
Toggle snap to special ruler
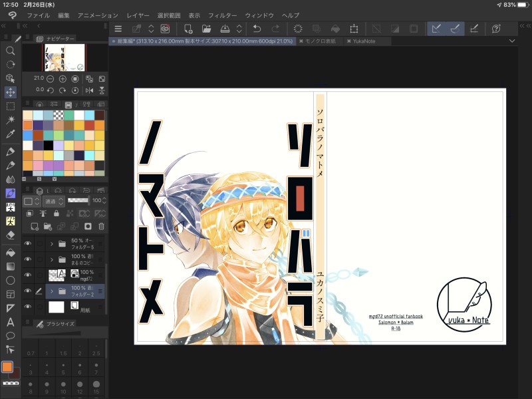coord(455,29)
